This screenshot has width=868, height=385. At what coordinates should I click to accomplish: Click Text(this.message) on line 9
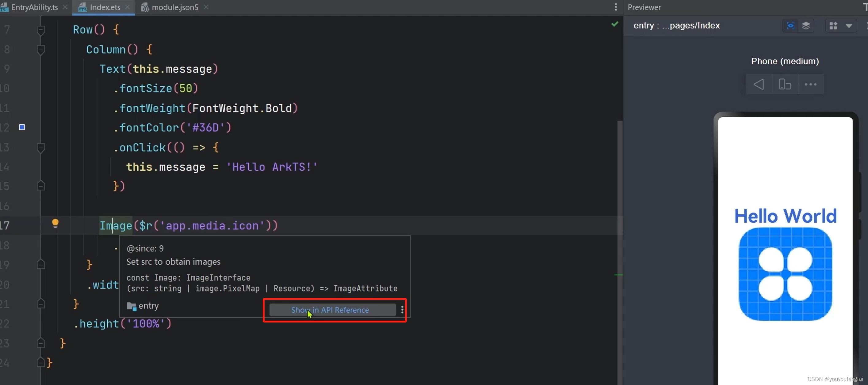[x=159, y=69]
